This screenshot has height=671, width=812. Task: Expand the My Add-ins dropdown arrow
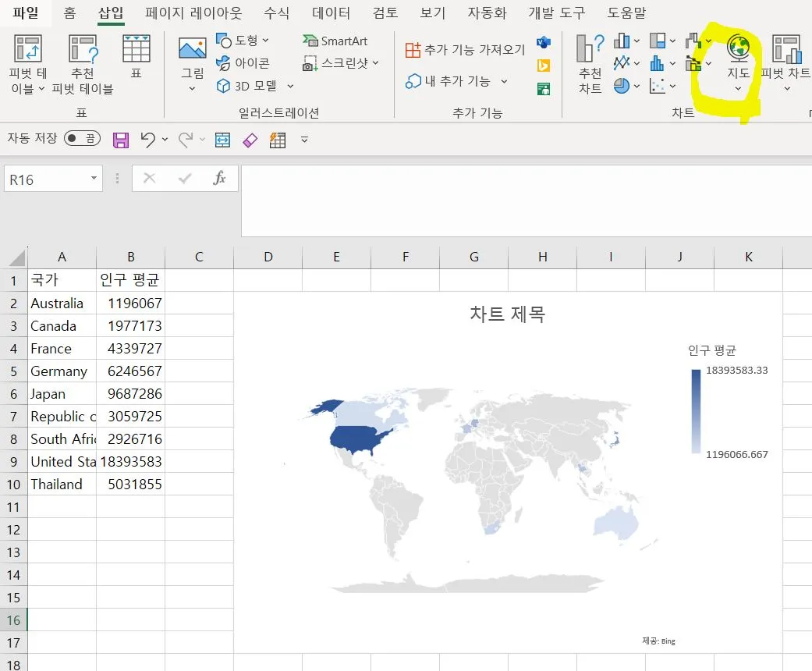click(x=504, y=81)
